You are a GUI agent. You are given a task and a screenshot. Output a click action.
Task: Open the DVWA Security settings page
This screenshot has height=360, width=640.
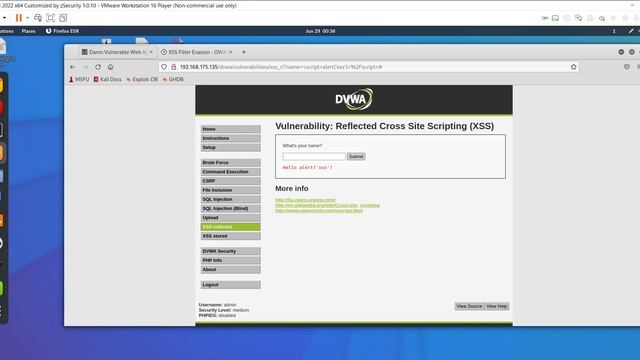tap(231, 251)
